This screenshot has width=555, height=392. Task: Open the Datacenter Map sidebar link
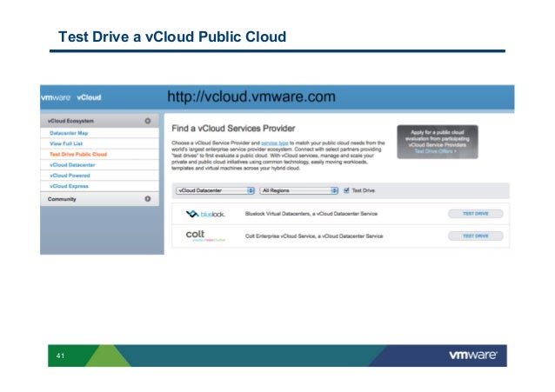[69, 133]
